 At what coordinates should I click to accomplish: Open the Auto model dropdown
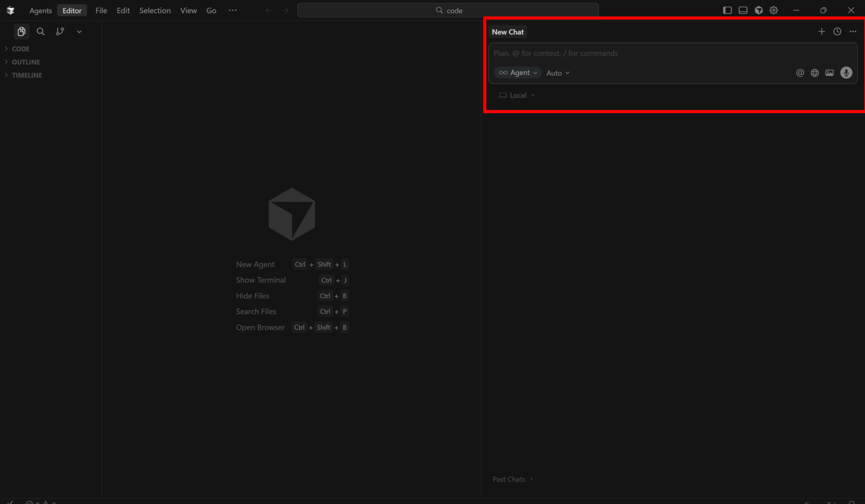(x=558, y=73)
